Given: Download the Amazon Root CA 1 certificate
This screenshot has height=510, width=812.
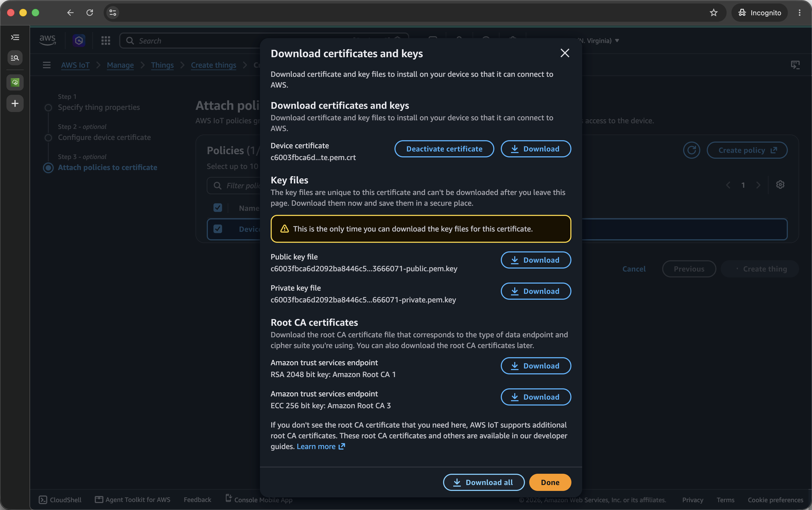Looking at the screenshot, I should [535, 366].
